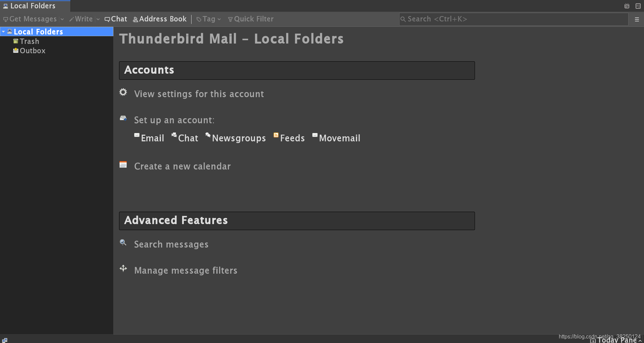Screen dimensions: 644x343
Task: Toggle the Quick Filter bar
Action: (x=251, y=19)
